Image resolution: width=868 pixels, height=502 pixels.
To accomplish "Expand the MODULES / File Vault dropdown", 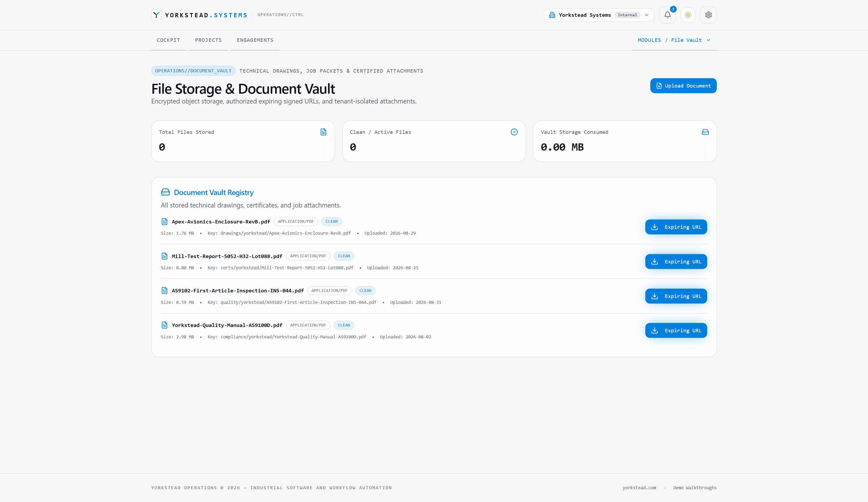I will 674,40.
